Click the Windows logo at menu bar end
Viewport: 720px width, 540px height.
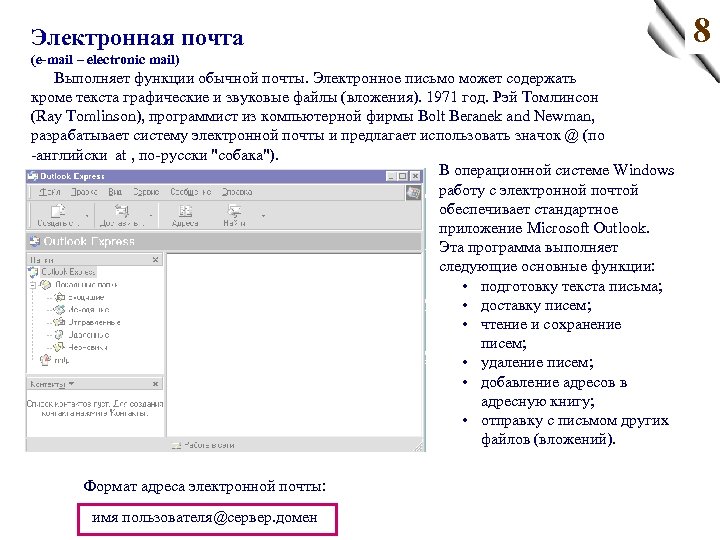pyautogui.click(x=413, y=193)
